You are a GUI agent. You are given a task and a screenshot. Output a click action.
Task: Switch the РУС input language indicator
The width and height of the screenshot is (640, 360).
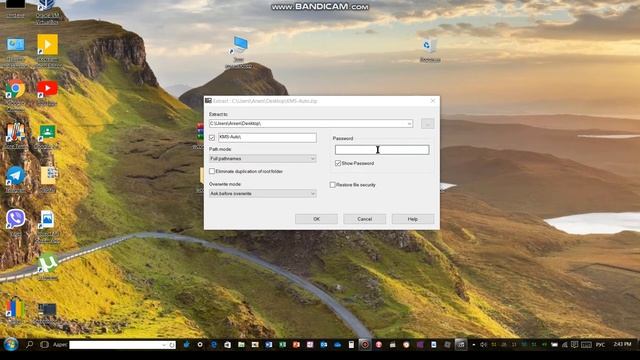(x=600, y=344)
